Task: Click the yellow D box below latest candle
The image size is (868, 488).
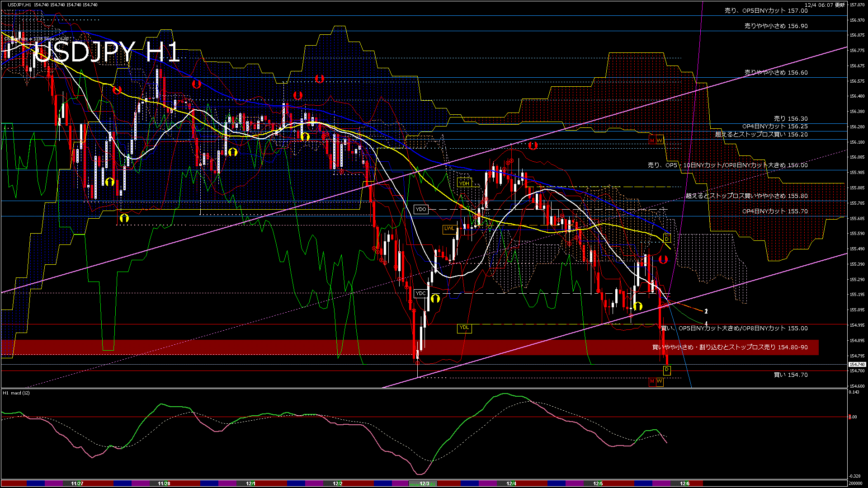Action: point(666,370)
